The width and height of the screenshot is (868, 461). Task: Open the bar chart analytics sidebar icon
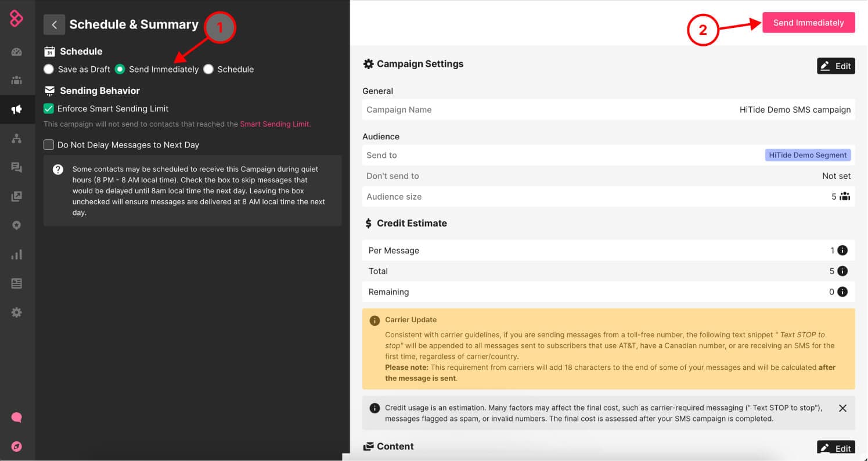click(x=16, y=254)
